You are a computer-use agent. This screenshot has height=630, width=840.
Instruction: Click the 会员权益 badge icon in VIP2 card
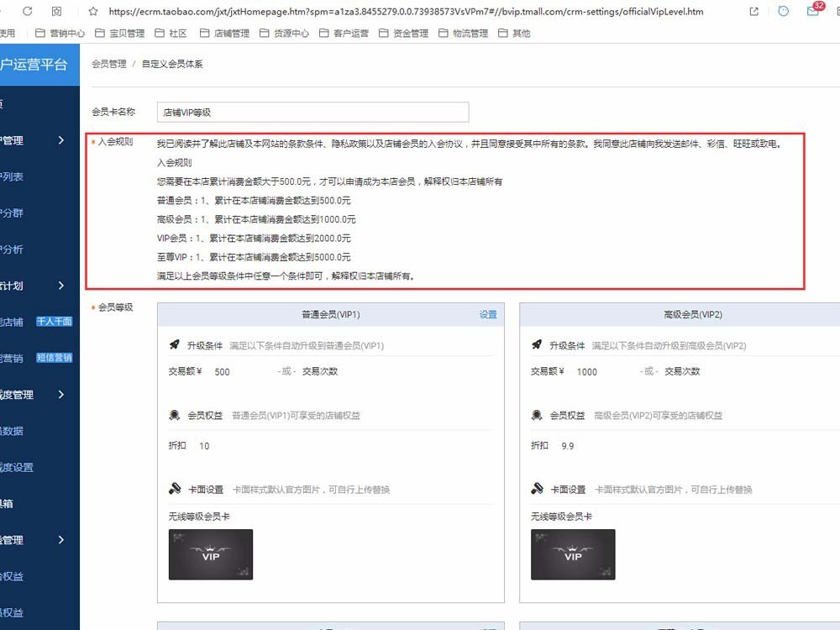(x=537, y=415)
